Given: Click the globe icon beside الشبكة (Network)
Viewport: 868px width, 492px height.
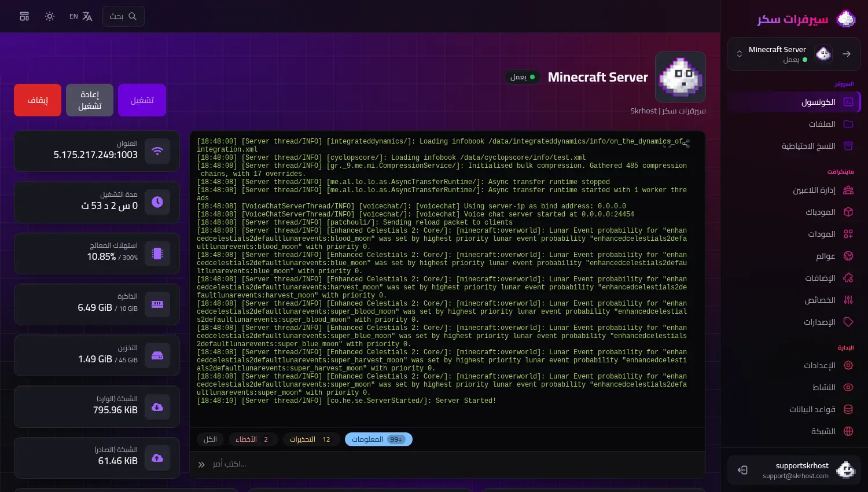Looking at the screenshot, I should (848, 431).
